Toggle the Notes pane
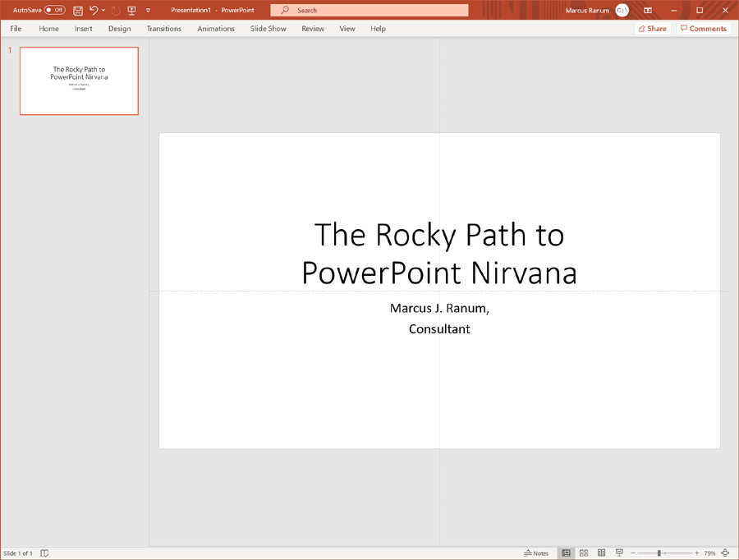This screenshot has height=560, width=739. 536,553
